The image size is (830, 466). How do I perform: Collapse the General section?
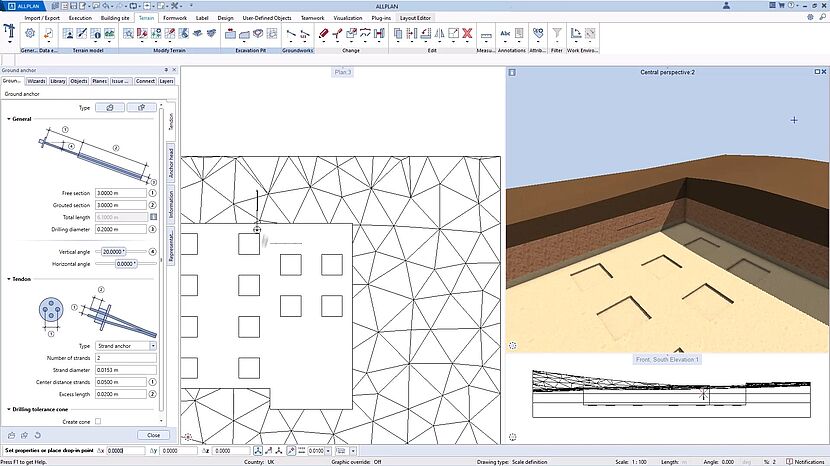point(10,119)
